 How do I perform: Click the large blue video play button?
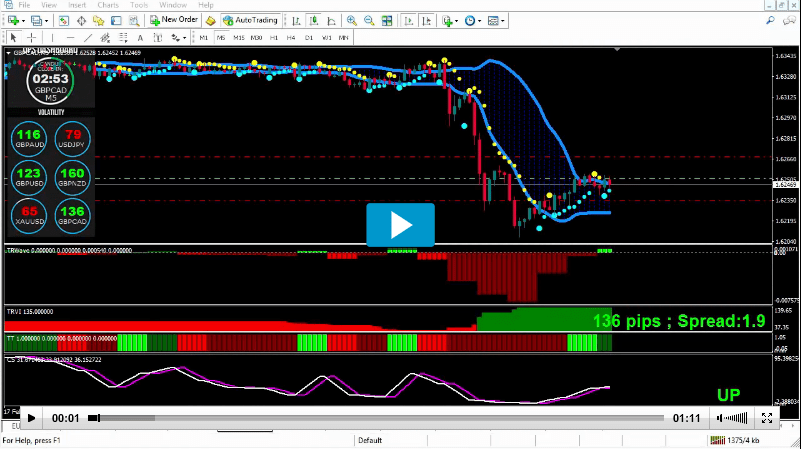pyautogui.click(x=400, y=225)
